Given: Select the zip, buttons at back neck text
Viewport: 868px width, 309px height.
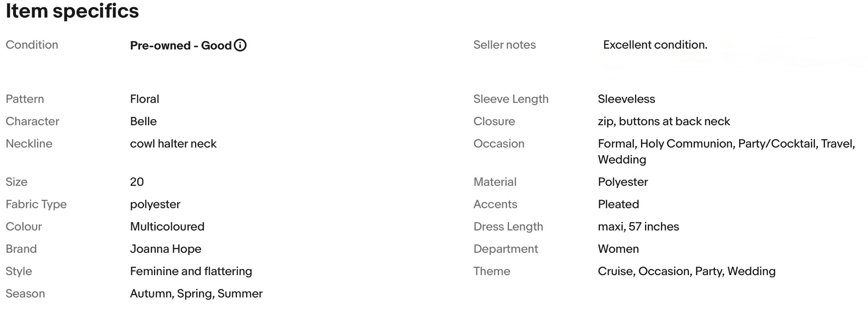Looking at the screenshot, I should (664, 121).
